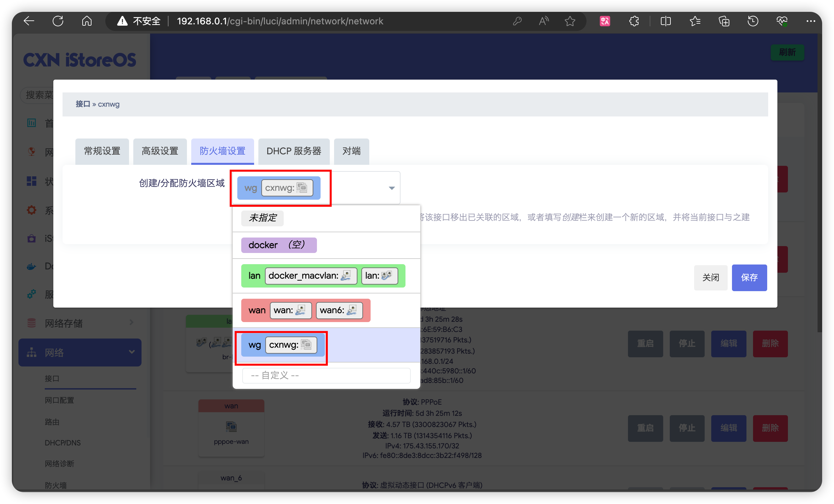Add page to favorites star icon
The width and height of the screenshot is (834, 504).
570,21
